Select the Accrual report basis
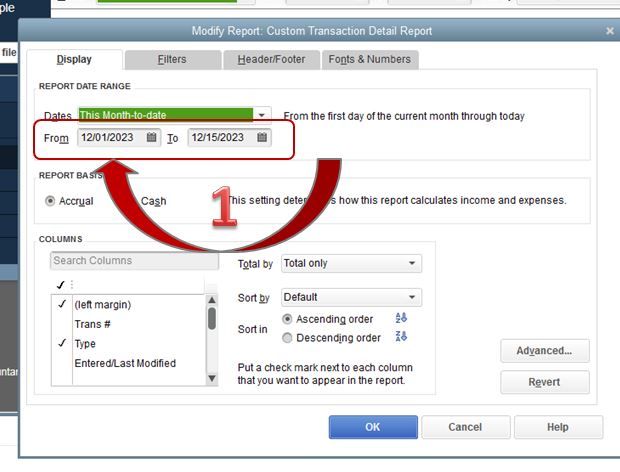This screenshot has height=472, width=620. (50, 201)
